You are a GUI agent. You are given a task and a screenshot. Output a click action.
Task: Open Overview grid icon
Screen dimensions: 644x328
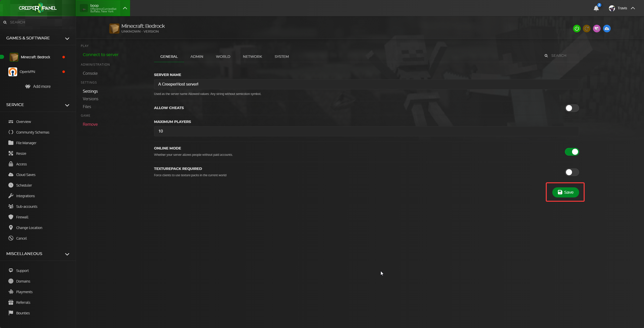[x=11, y=122]
